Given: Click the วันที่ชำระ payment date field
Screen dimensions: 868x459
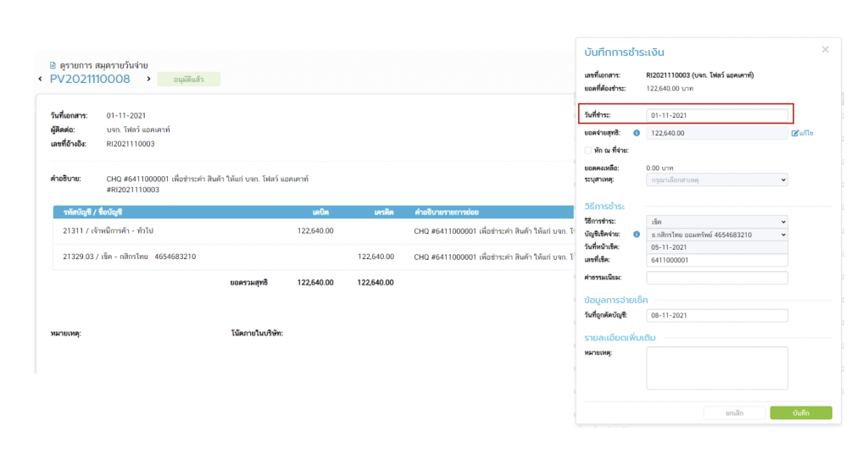Looking at the screenshot, I should pos(716,114).
